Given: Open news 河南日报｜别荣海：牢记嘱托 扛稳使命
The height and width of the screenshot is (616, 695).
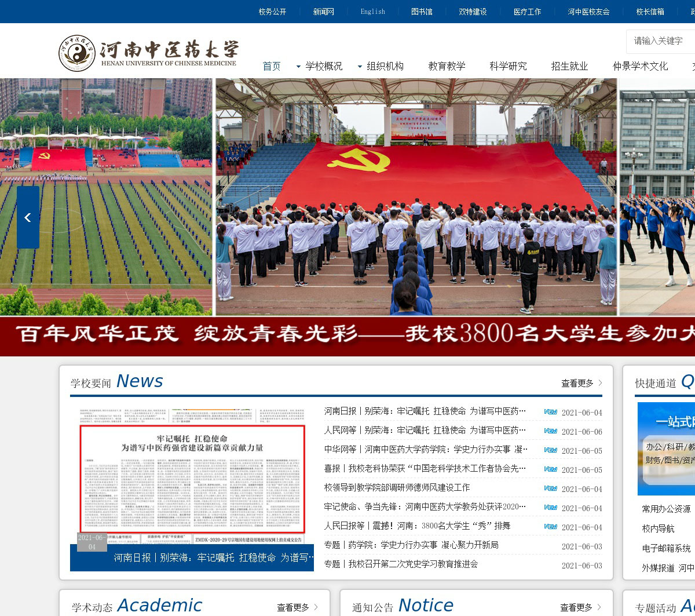Looking at the screenshot, I should pos(425,411).
